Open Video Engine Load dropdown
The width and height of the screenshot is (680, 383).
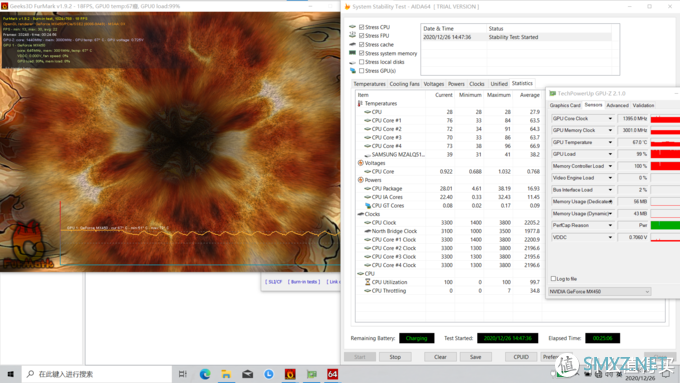pos(610,178)
